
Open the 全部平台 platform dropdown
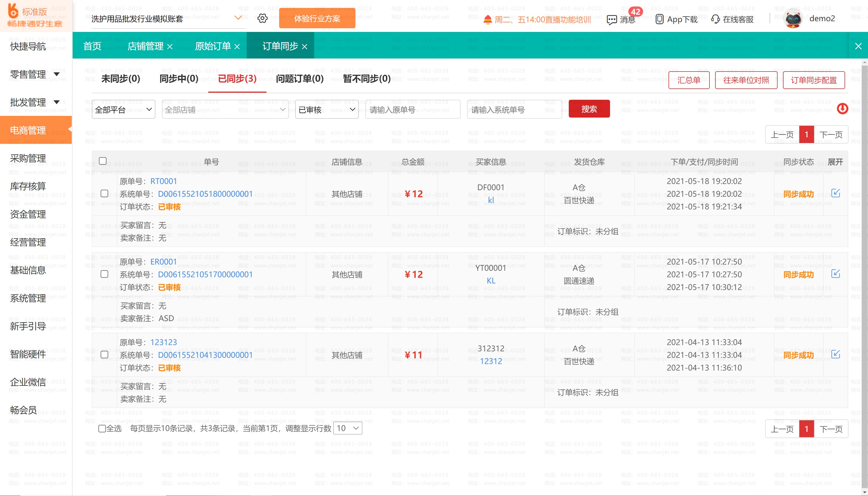(123, 109)
